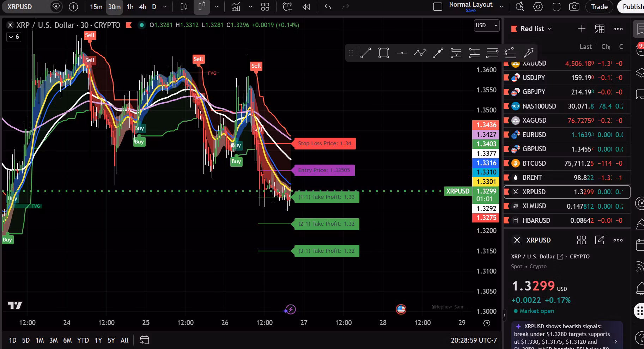Image resolution: width=644 pixels, height=349 pixels.
Task: Add a symbol to the Red list
Action: (x=582, y=29)
